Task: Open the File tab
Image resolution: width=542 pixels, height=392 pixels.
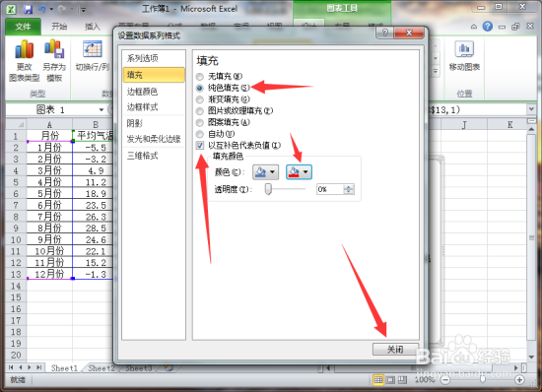Action: (x=23, y=27)
